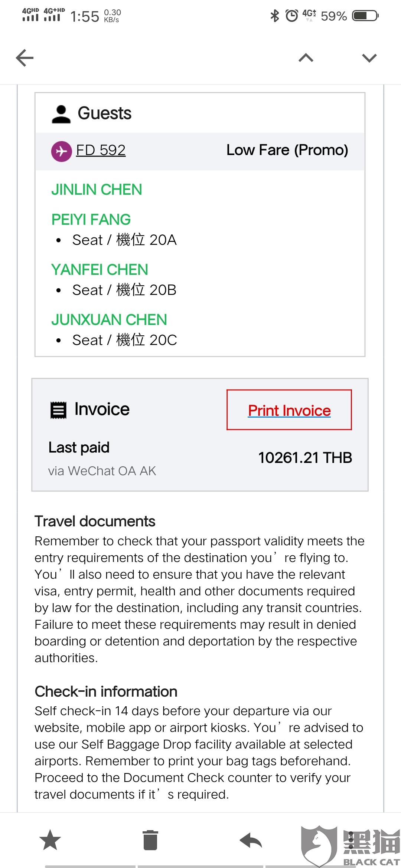Tap the alarm clock status icon

[x=292, y=16]
